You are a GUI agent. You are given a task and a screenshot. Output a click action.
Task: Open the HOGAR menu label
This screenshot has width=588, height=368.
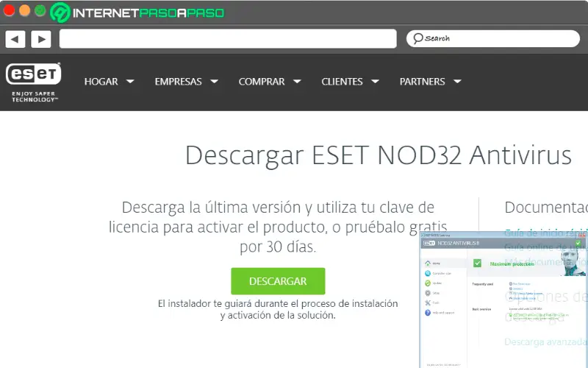click(x=101, y=82)
